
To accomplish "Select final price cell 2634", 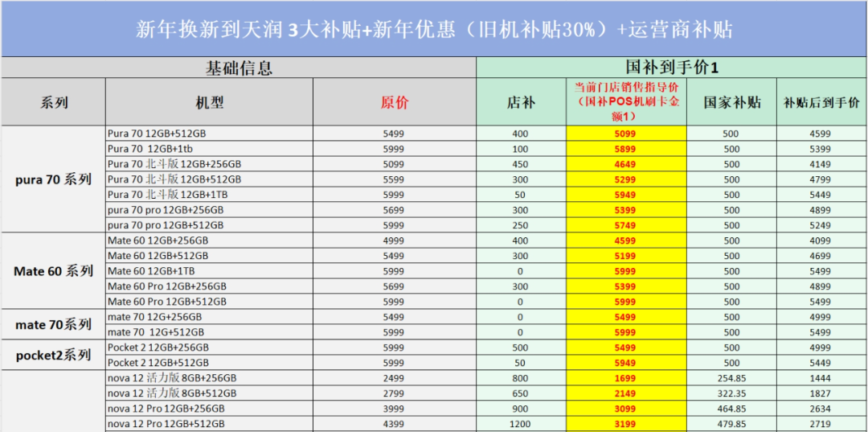I will click(x=822, y=409).
